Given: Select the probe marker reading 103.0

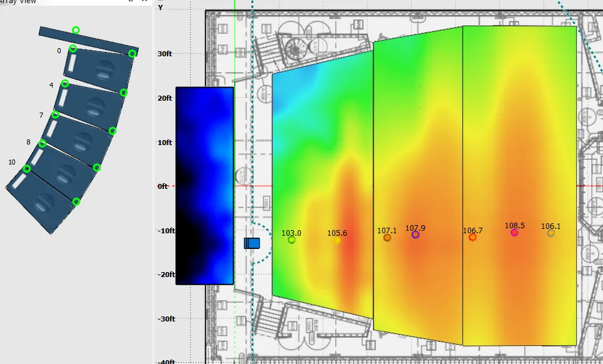Looking at the screenshot, I should tap(291, 240).
